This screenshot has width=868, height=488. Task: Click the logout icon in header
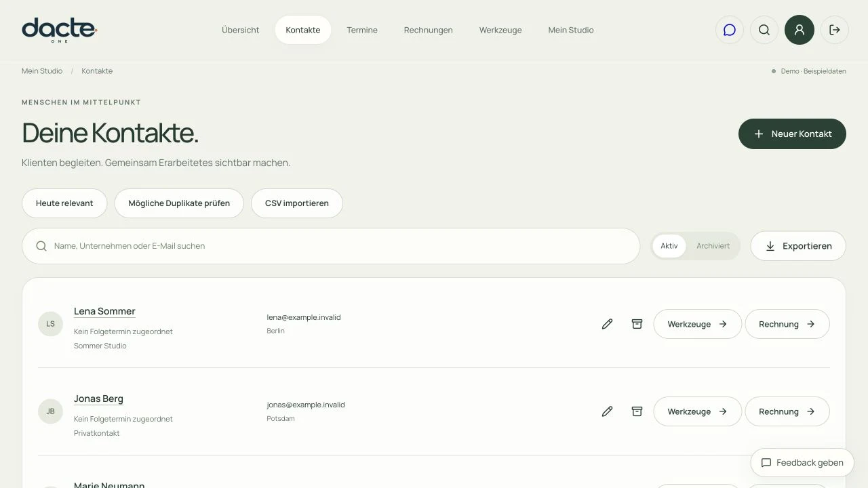(835, 30)
